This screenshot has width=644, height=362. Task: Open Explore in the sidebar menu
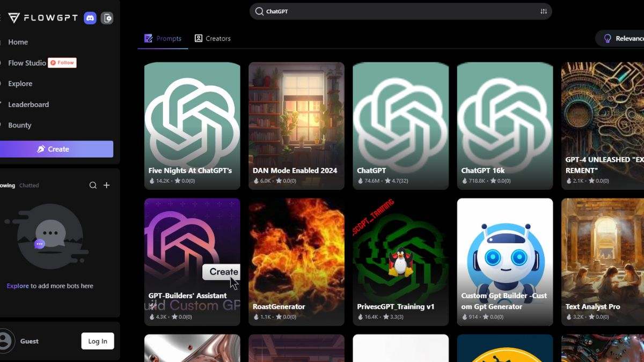tap(20, 84)
